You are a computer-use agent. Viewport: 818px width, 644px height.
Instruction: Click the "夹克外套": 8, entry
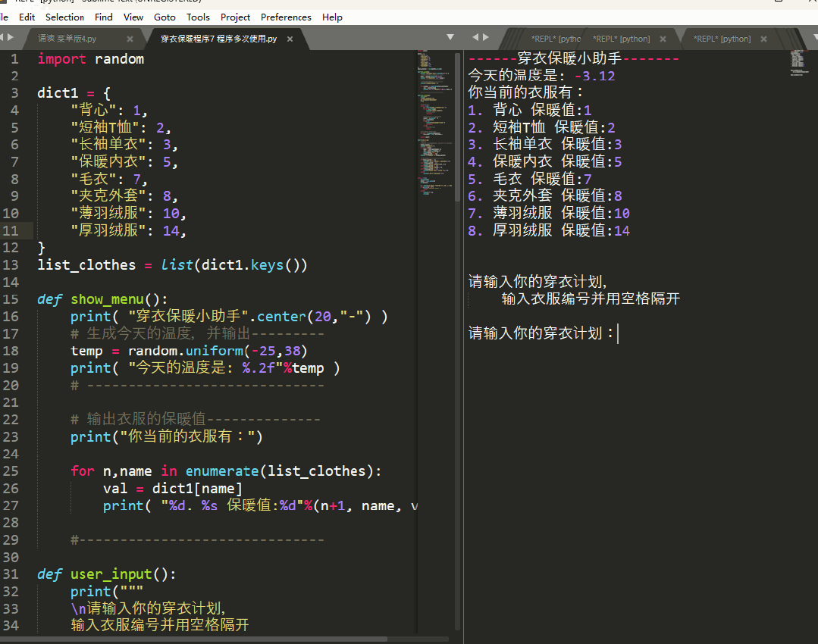(124, 196)
